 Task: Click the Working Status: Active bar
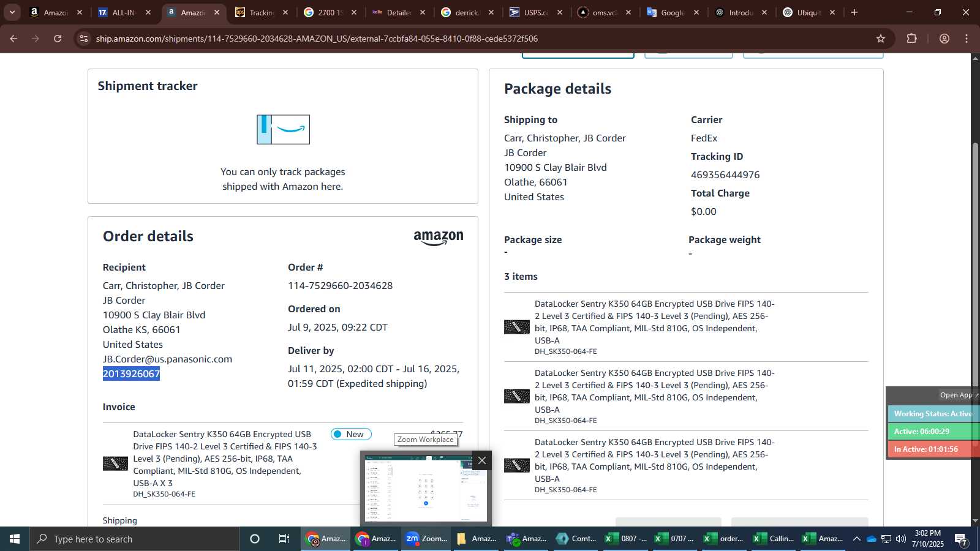tap(933, 414)
